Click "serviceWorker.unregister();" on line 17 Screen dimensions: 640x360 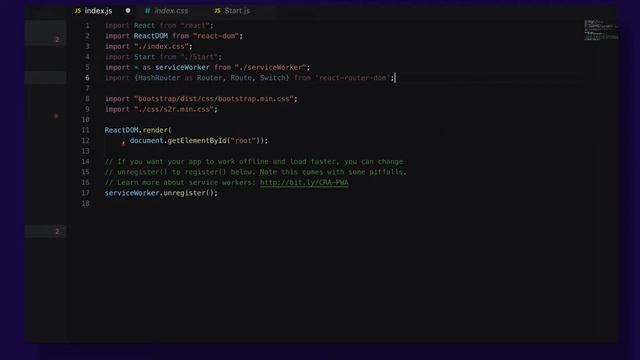[x=161, y=193]
